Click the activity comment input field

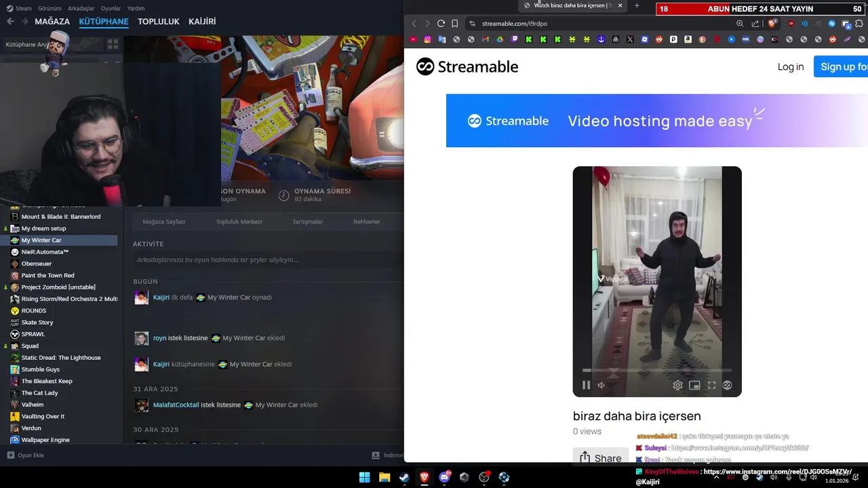point(268,260)
